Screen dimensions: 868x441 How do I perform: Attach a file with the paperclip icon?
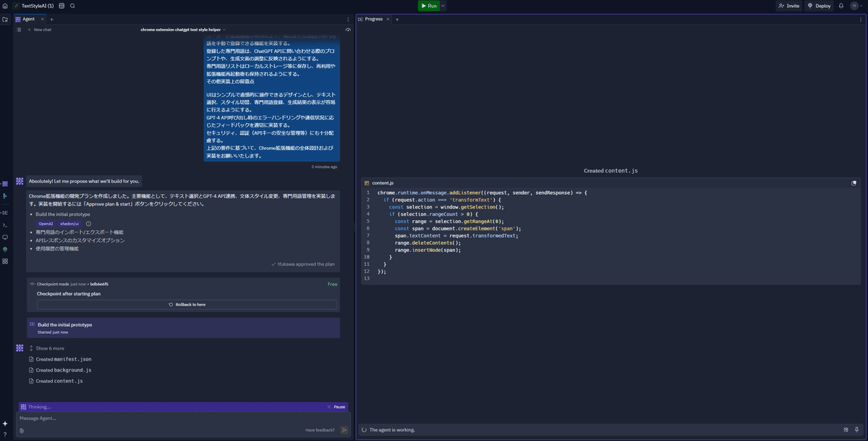click(x=22, y=431)
